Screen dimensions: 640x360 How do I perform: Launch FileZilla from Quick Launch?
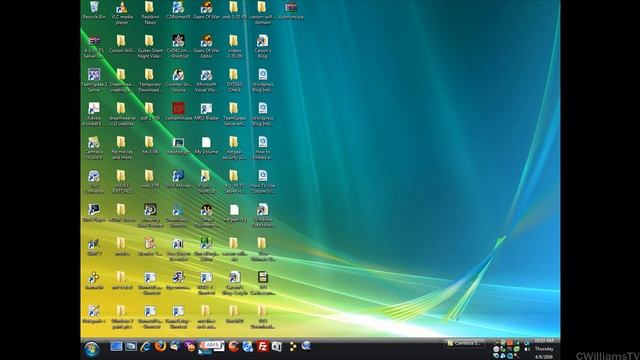[262, 347]
